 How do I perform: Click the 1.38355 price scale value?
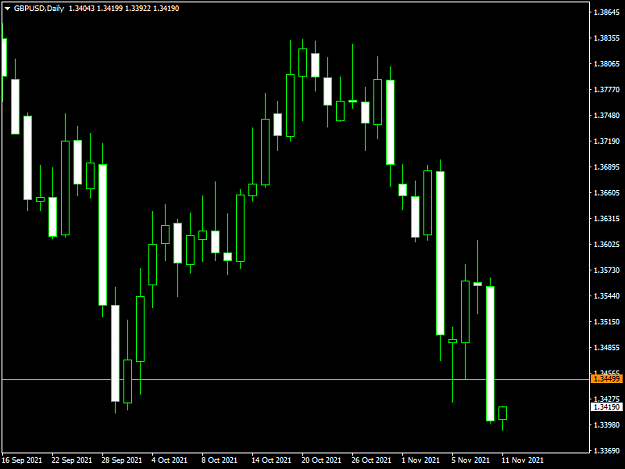[x=607, y=38]
